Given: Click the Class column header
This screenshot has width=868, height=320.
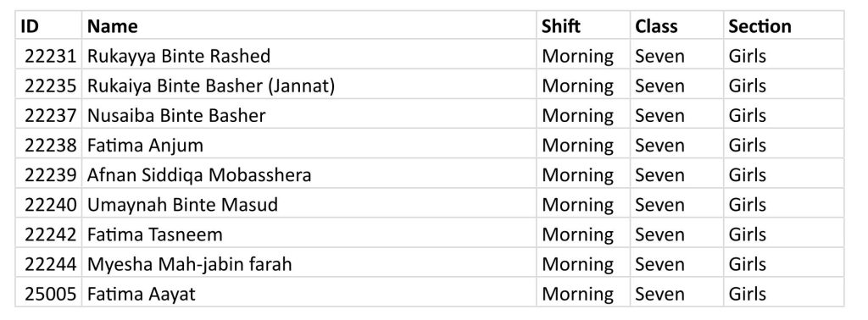Looking at the screenshot, I should pyautogui.click(x=676, y=25).
